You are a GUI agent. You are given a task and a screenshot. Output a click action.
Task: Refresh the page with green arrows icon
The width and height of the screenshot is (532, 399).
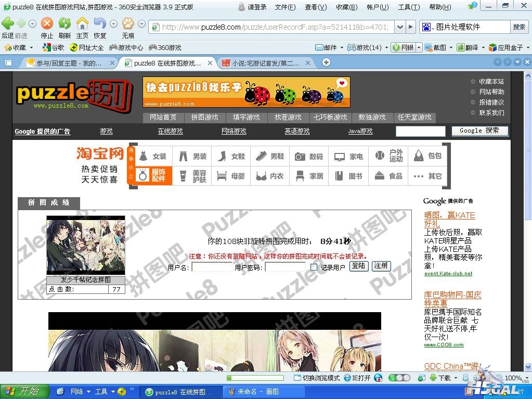(64, 23)
